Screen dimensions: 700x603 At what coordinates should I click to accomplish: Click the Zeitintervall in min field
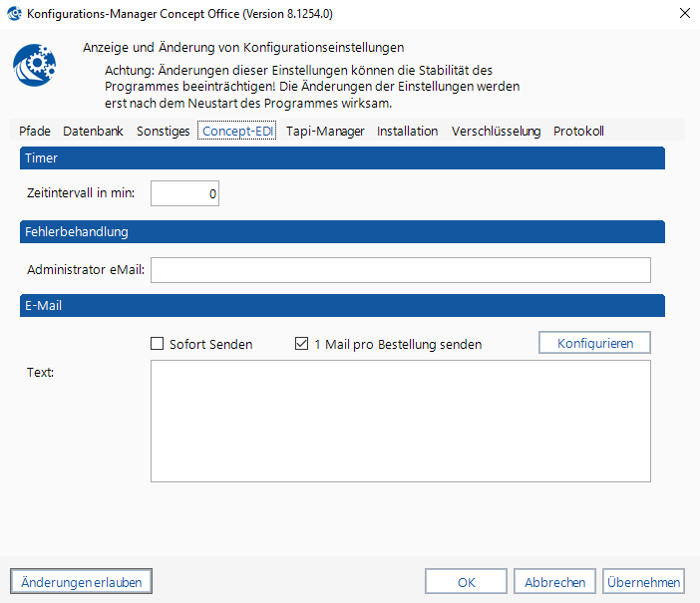coord(184,193)
